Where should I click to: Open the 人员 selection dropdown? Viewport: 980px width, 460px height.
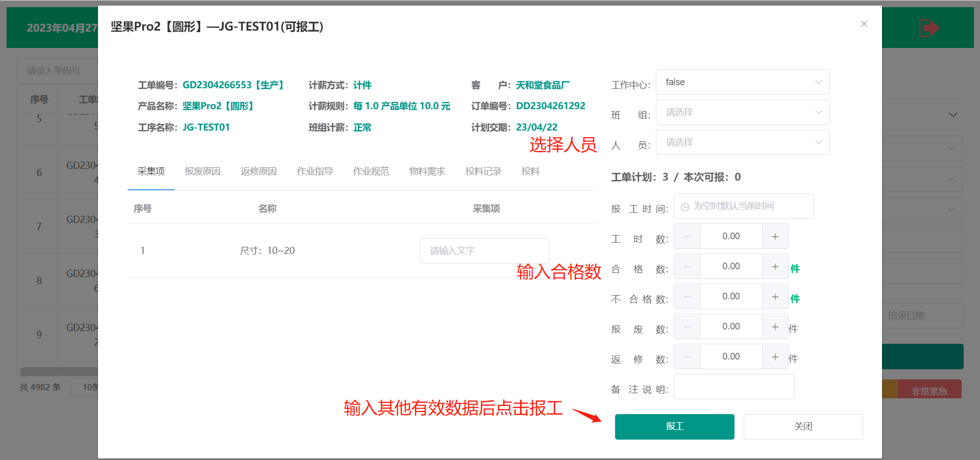coord(742,142)
